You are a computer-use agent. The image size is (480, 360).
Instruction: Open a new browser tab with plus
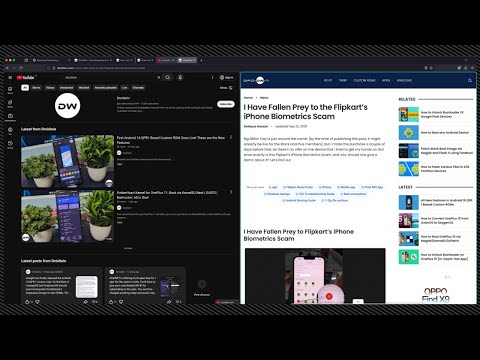[201, 60]
